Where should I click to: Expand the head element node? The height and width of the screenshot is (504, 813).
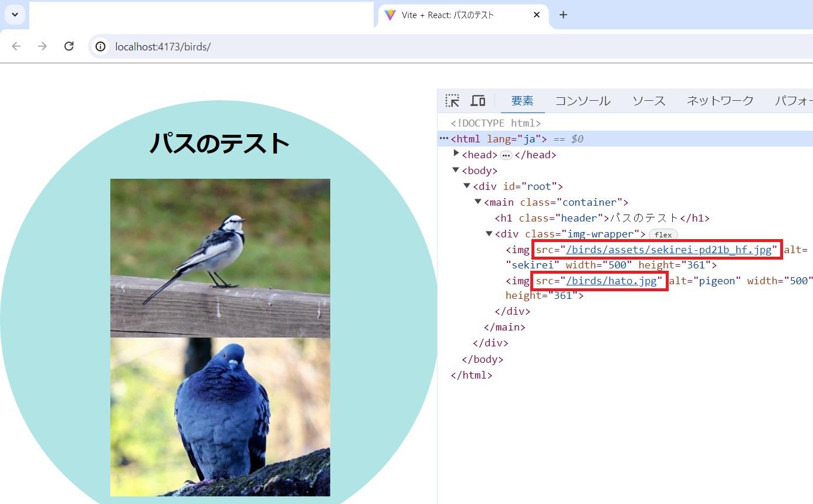(x=456, y=154)
